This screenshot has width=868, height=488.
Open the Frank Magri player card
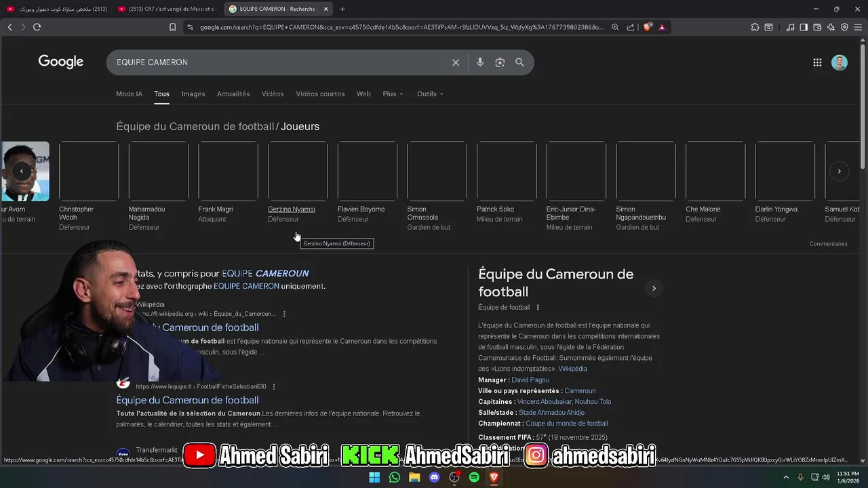[x=228, y=182]
